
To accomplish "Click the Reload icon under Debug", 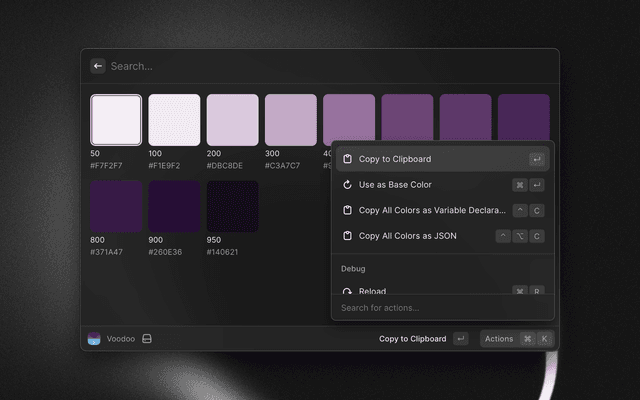I will click(x=347, y=291).
